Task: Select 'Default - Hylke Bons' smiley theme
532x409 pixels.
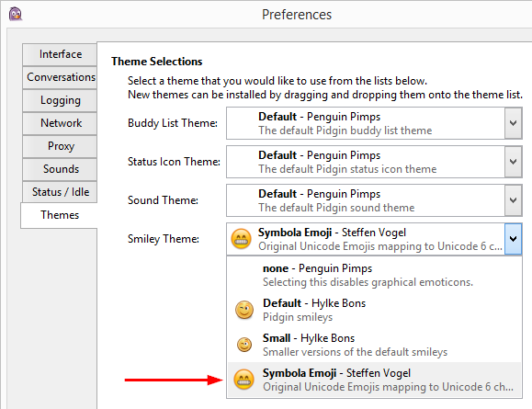Action: tap(374, 310)
